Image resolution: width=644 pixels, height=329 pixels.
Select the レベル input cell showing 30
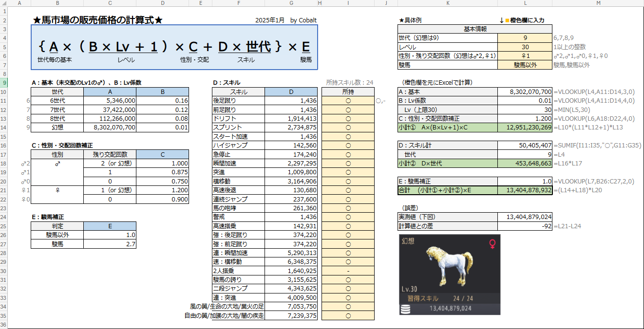(x=525, y=47)
